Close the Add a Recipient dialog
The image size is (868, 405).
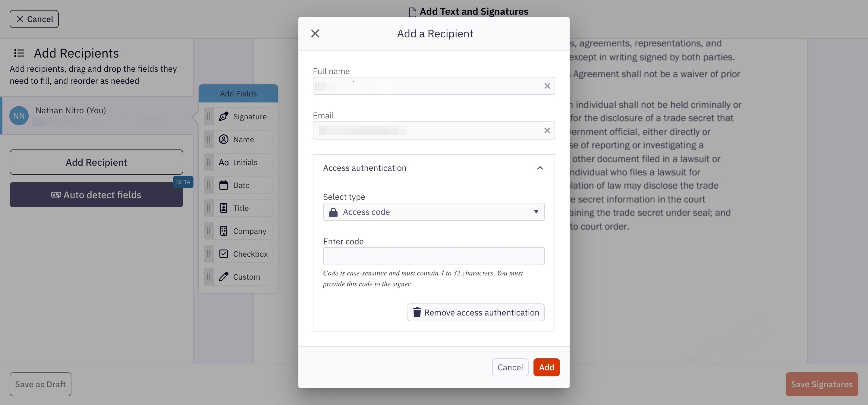315,33
